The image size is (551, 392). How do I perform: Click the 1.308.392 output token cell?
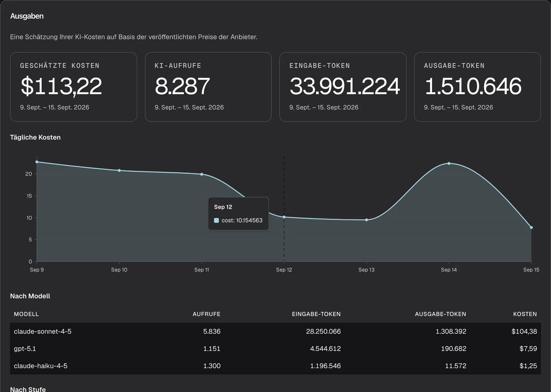click(451, 331)
